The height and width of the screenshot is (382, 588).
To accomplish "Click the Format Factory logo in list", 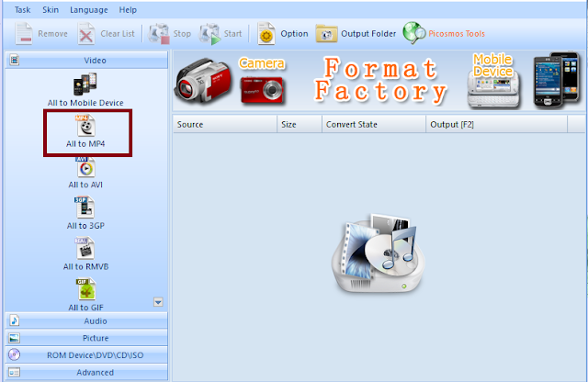I will (x=379, y=253).
